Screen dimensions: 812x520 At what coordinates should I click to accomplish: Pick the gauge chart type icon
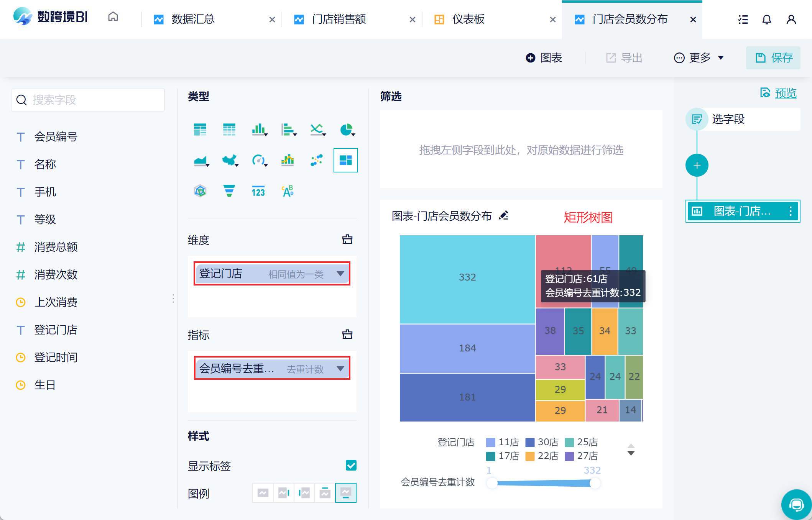point(258,160)
